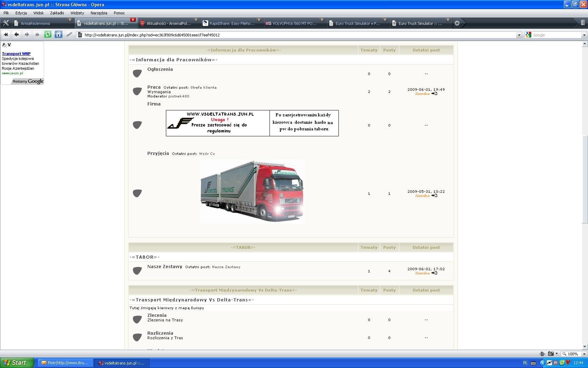
Task: Click the forum icon beside Zlecenia
Action: click(137, 319)
